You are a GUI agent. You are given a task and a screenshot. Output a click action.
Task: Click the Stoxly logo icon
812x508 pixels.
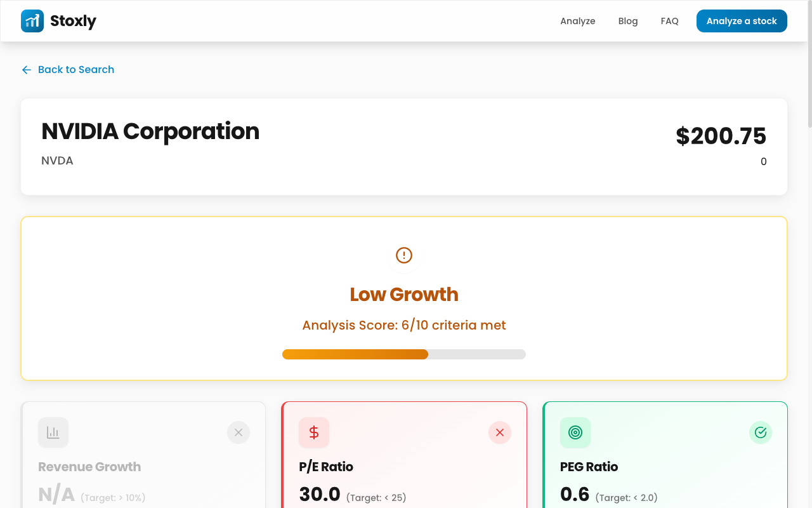32,21
